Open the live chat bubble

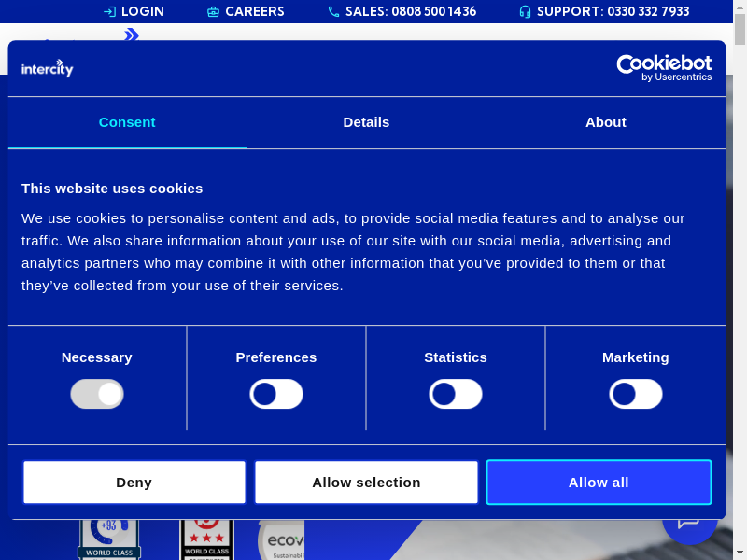pyautogui.click(x=689, y=525)
